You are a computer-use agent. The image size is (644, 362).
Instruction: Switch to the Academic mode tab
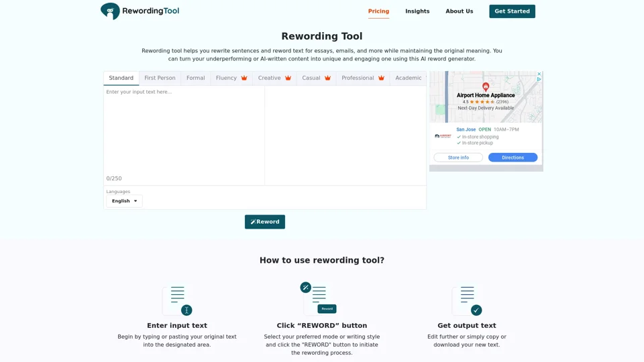point(409,78)
